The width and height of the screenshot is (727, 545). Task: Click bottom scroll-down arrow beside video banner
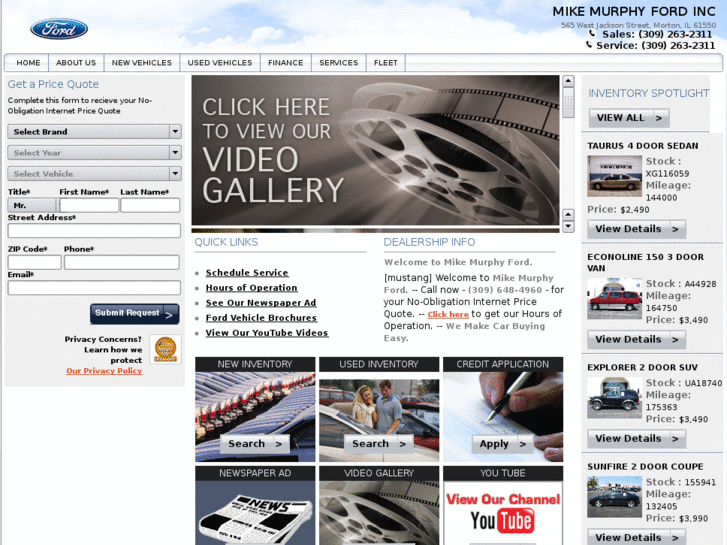(568, 227)
